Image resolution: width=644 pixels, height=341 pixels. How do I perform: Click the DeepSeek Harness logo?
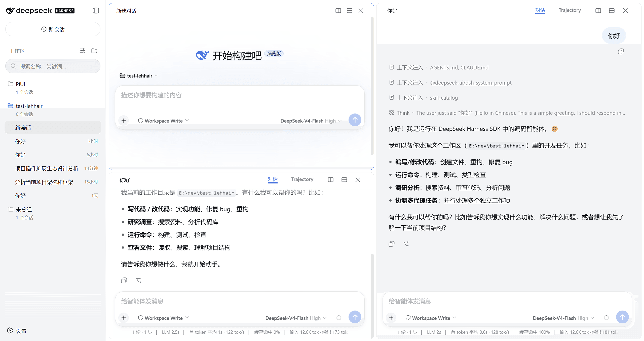point(40,11)
